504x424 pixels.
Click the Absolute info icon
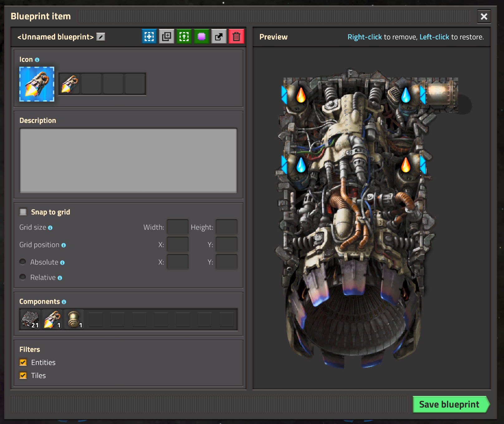coord(62,263)
